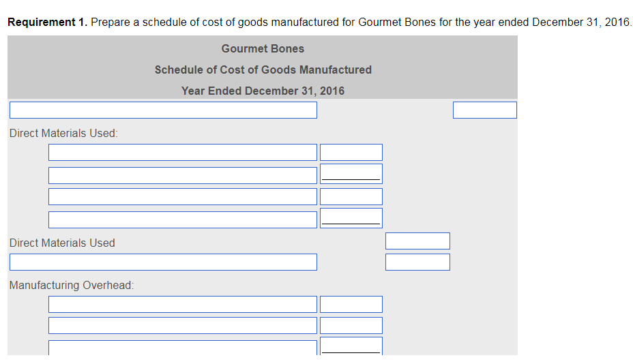Screen dimensions: 633x364
Task: Select first description field under Direct Materials Used:
Action: 182,152
